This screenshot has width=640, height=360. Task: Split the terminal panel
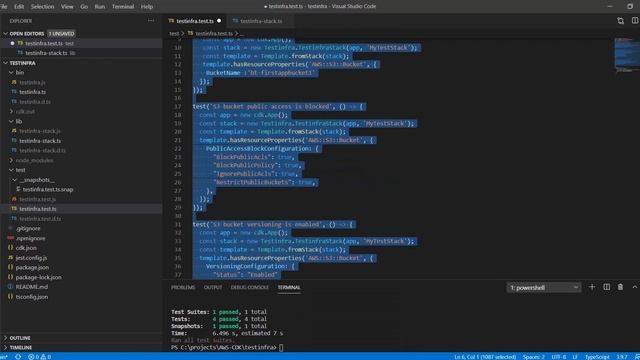click(607, 287)
